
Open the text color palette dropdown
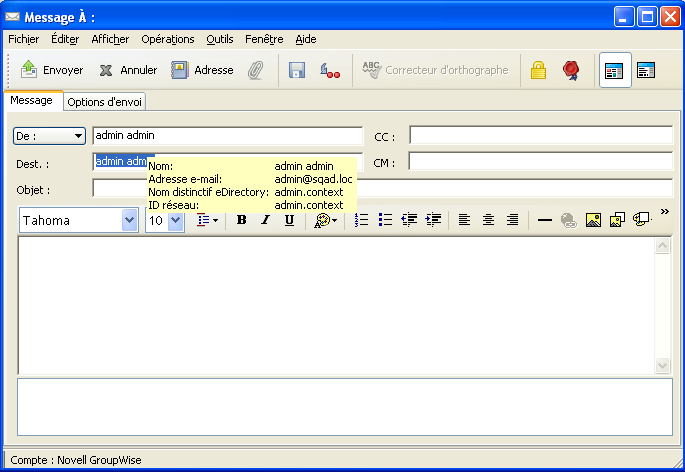point(326,220)
